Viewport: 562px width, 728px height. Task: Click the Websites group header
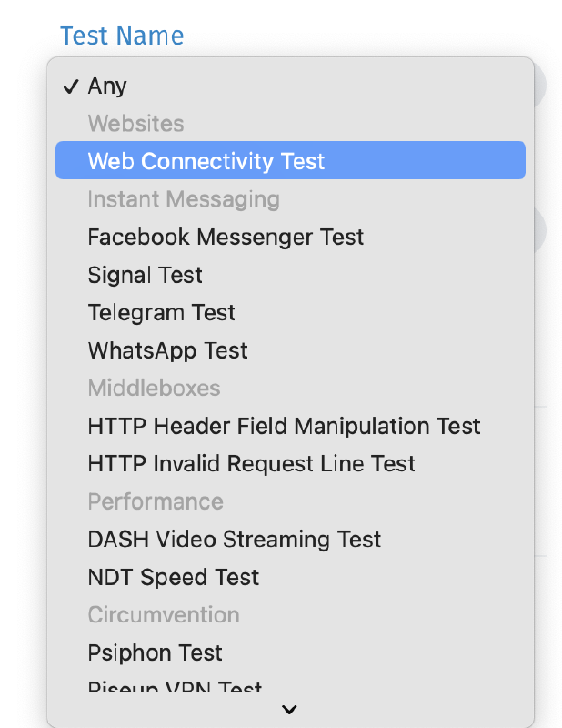[x=135, y=124]
